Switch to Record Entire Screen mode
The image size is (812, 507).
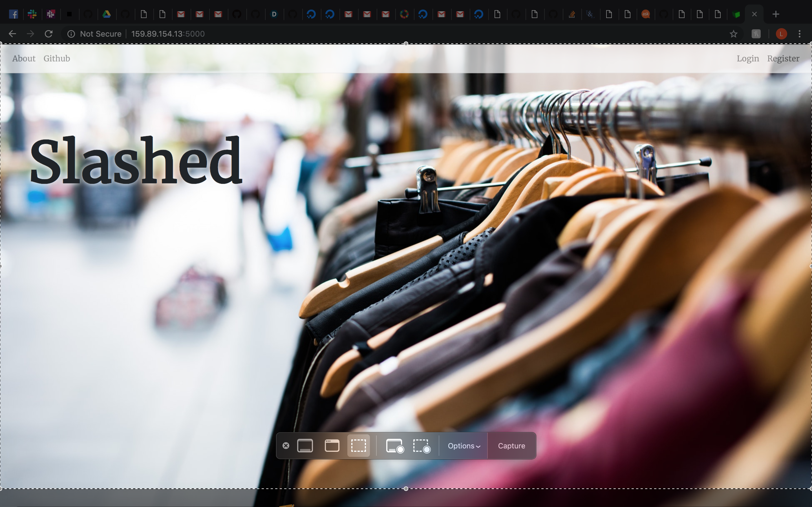pos(395,446)
